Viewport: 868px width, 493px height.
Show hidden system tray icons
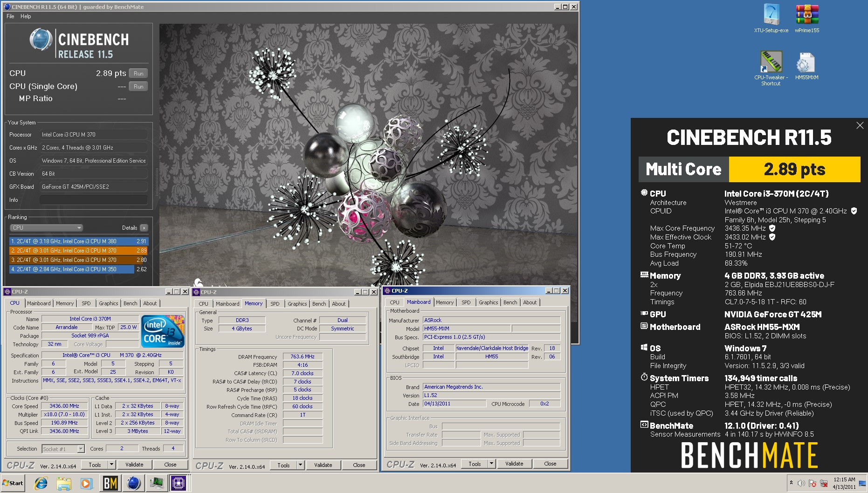tap(791, 483)
